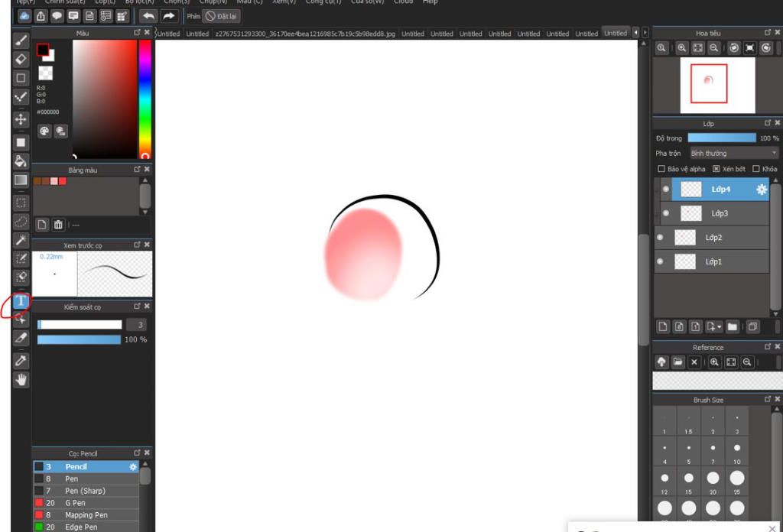Undock the Reference panel

click(768, 347)
